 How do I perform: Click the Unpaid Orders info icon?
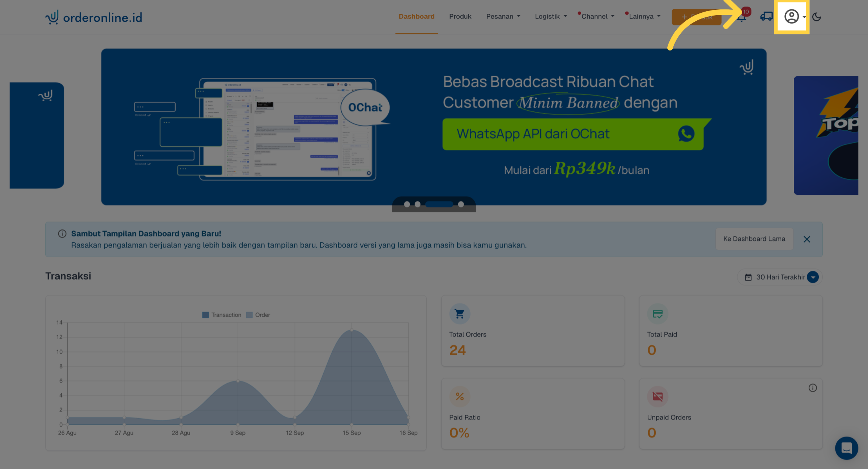(x=813, y=388)
